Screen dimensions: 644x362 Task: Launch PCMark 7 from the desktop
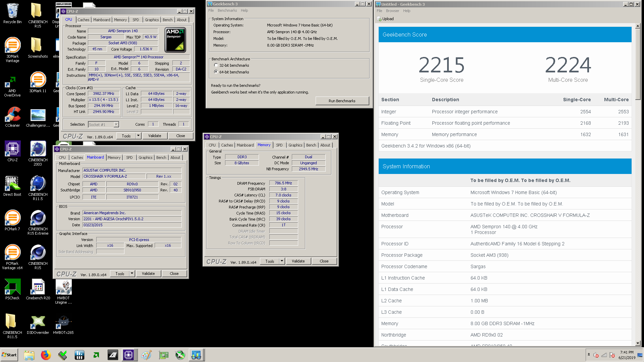pos(12,220)
